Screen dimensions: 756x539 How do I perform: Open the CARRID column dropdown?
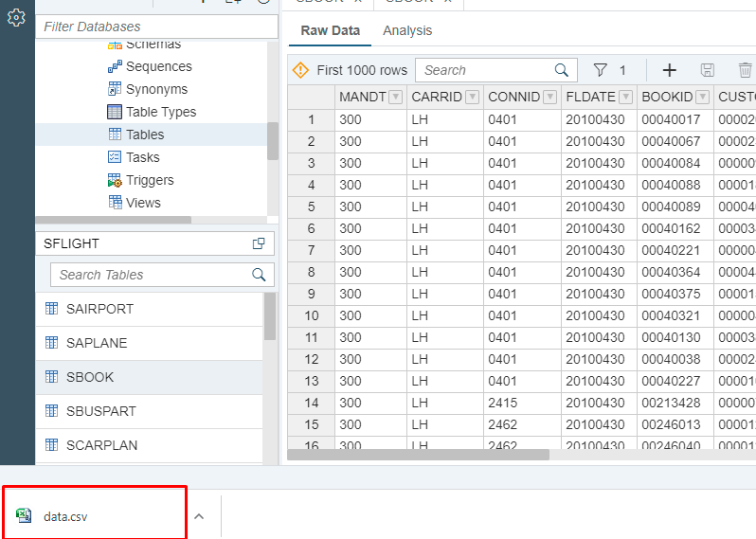pos(473,98)
